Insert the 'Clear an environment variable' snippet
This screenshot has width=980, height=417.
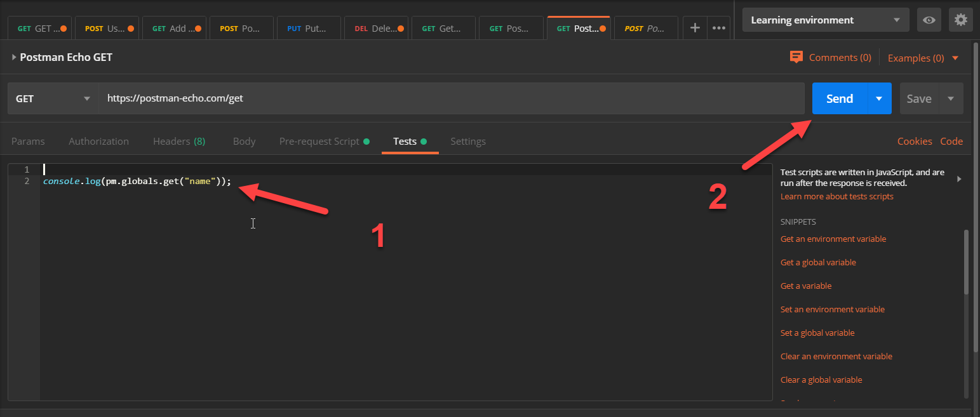pos(836,357)
